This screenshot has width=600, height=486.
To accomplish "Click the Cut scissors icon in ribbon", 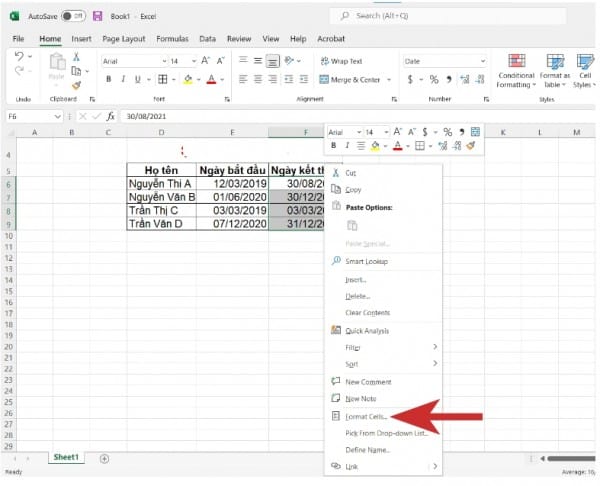I will (76, 57).
